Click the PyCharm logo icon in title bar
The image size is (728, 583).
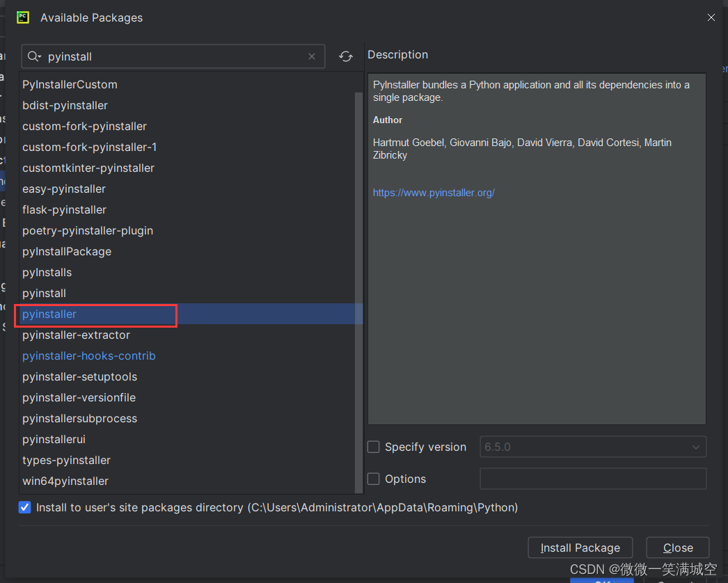click(x=23, y=17)
